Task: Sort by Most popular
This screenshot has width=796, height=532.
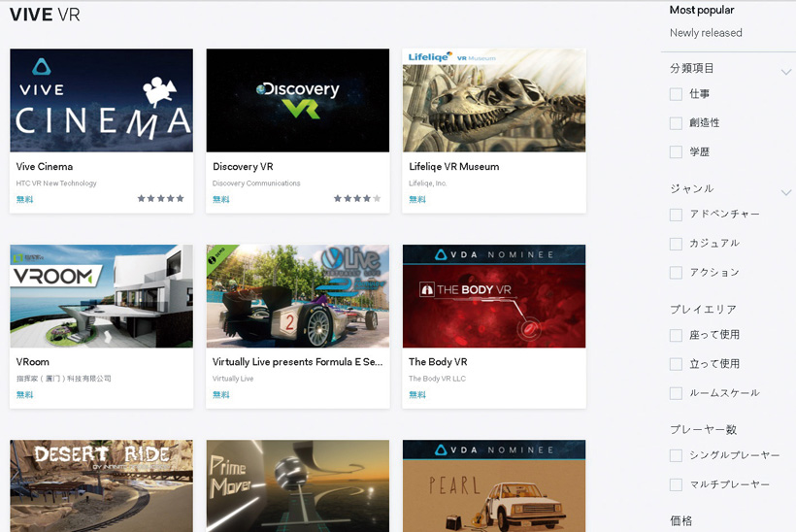Action: click(x=702, y=10)
